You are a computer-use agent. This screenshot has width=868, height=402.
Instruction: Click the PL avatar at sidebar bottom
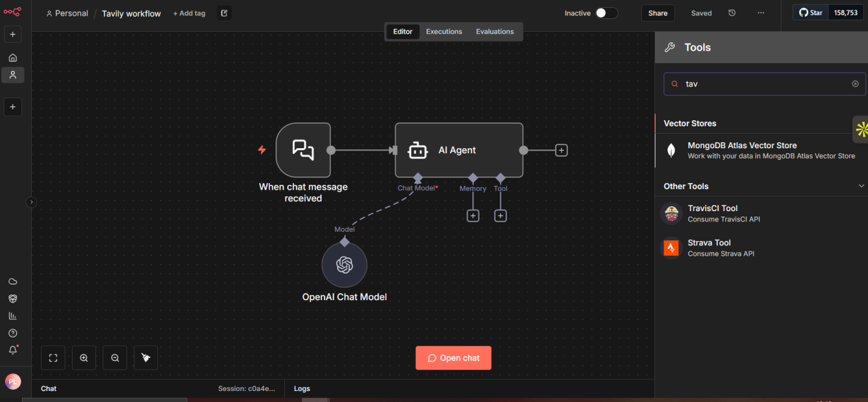pyautogui.click(x=13, y=381)
